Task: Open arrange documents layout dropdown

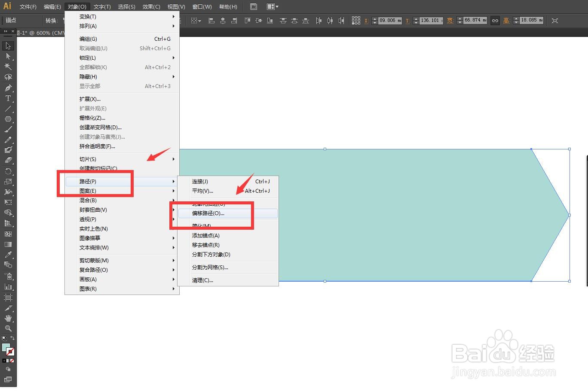Action: click(x=273, y=6)
